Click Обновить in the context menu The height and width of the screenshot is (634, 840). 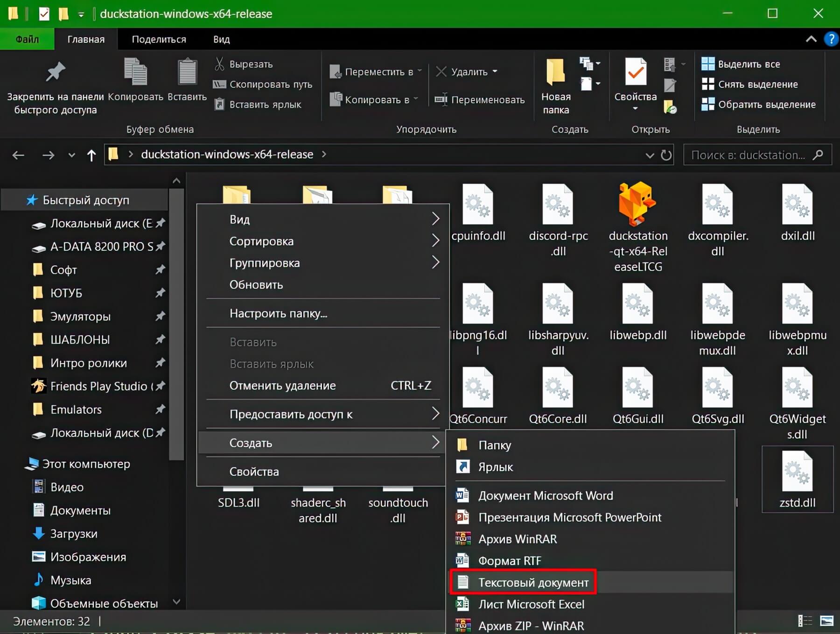click(323, 284)
